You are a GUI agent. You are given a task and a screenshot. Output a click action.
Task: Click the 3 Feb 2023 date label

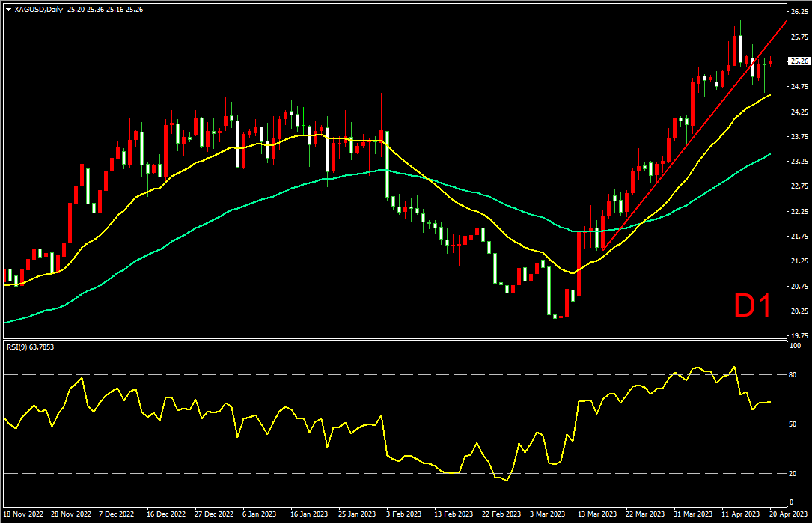tap(404, 514)
